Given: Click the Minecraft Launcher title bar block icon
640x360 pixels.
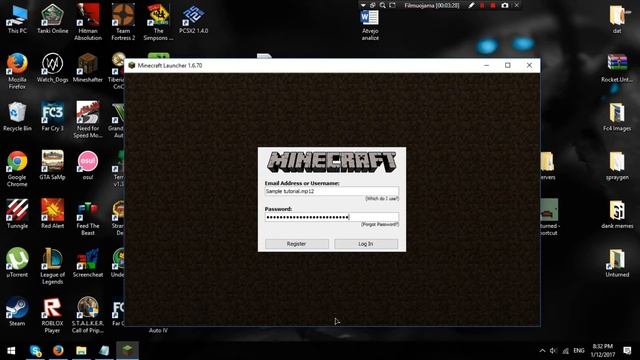Looking at the screenshot, I should click(131, 65).
